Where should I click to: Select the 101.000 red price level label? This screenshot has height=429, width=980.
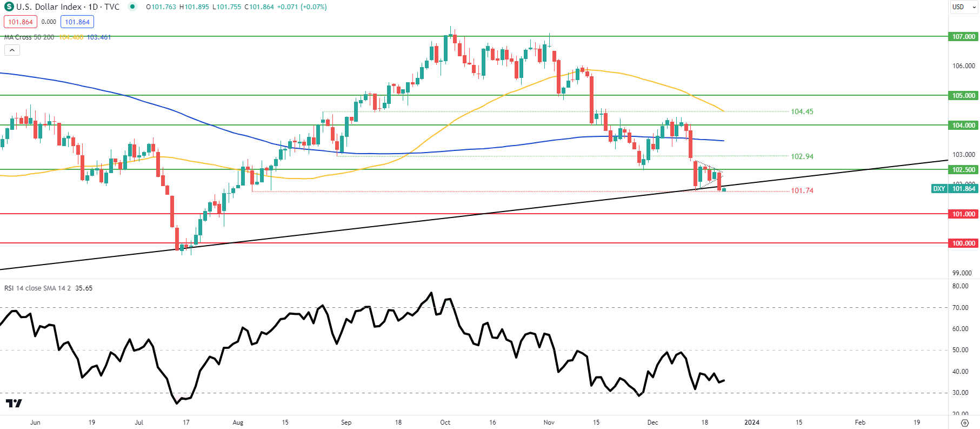pyautogui.click(x=963, y=214)
